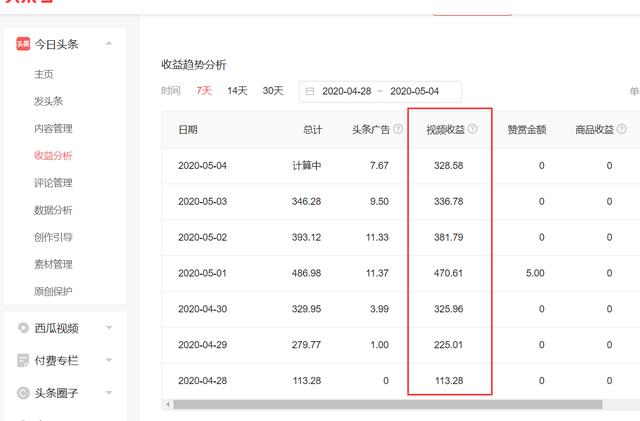Click the 西瓜视频 sidebar icon

tap(23, 327)
